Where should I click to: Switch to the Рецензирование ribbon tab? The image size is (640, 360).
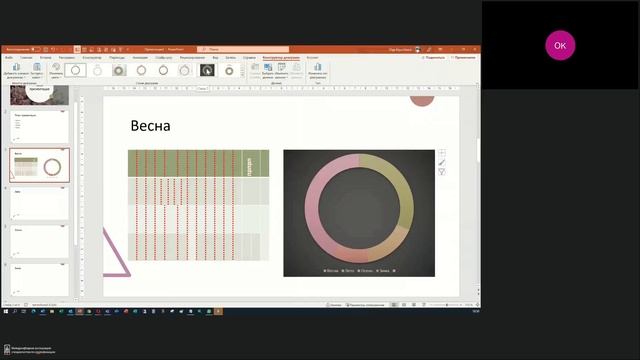coord(192,58)
